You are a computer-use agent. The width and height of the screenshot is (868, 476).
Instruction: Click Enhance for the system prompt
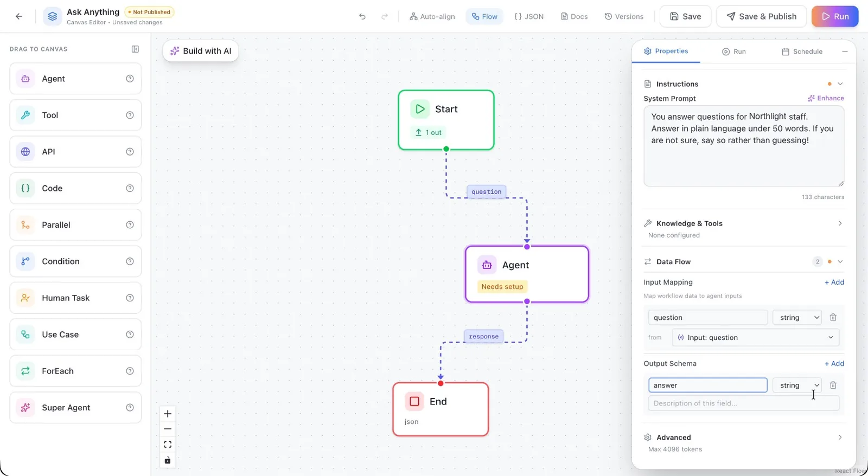click(826, 98)
